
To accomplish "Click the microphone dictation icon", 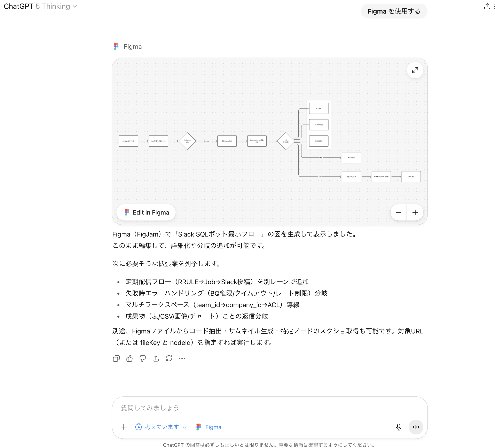I will click(x=399, y=427).
